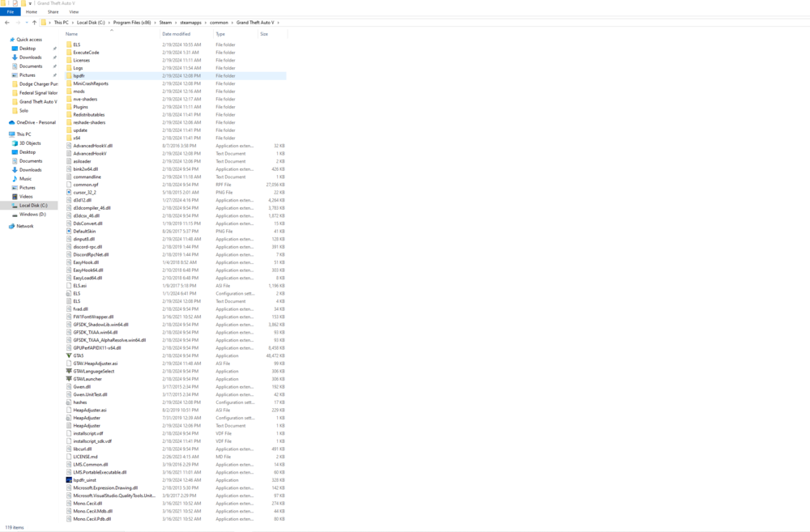Select the lspdfr_uinst application icon
Viewport: 810px width, 532px height.
(x=69, y=480)
